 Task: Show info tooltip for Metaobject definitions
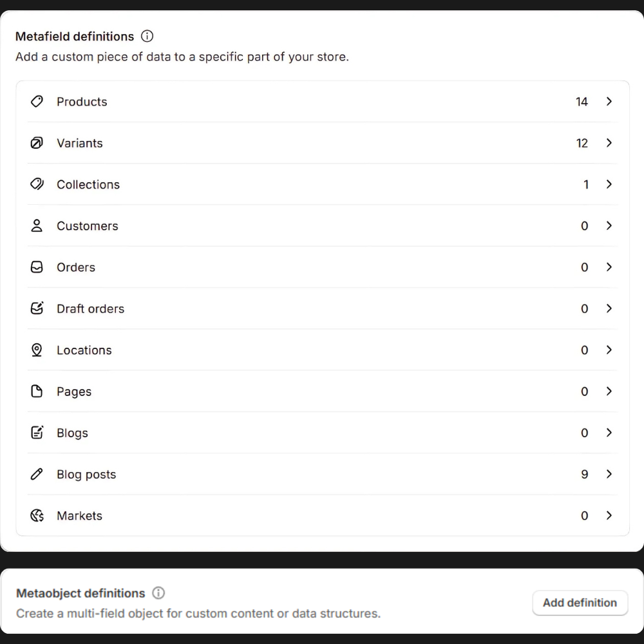point(158,593)
